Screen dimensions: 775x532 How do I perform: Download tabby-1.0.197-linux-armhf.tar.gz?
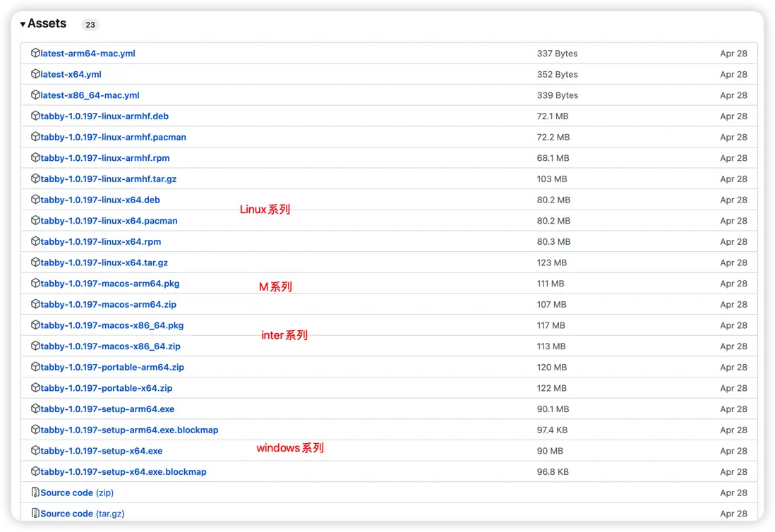click(x=108, y=179)
